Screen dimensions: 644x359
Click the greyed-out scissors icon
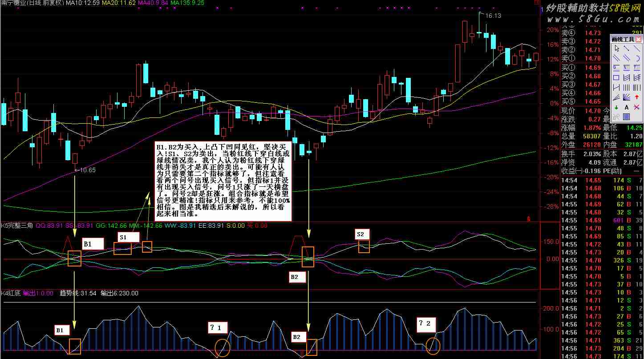pos(616,117)
